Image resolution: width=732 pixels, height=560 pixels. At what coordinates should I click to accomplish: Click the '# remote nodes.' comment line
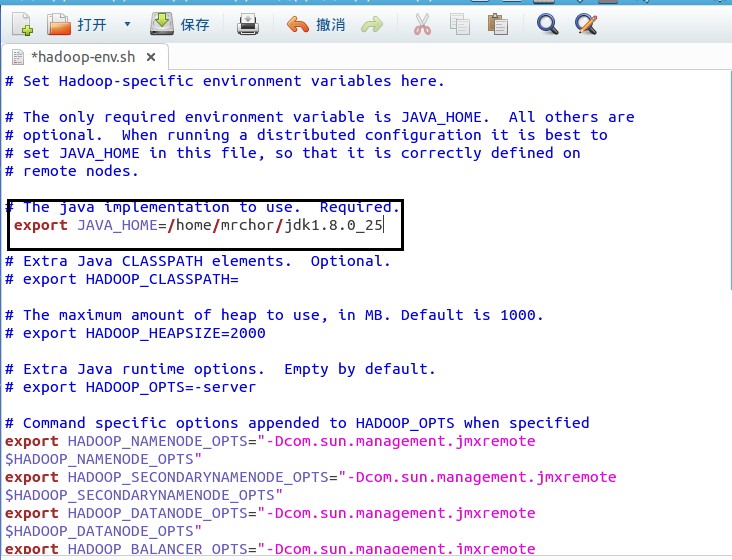pos(72,171)
